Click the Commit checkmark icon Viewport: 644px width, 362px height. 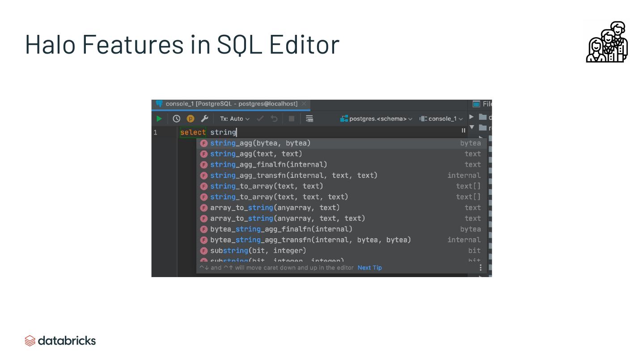pyautogui.click(x=260, y=118)
